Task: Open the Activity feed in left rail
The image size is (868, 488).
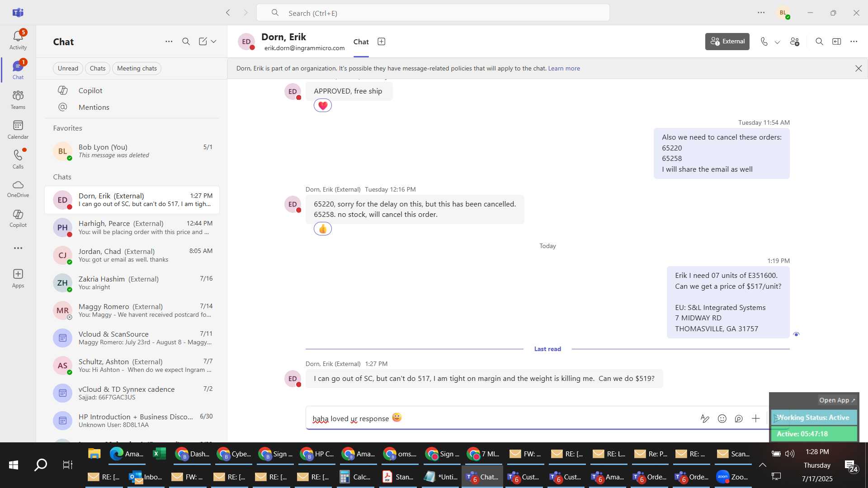Action: [x=18, y=40]
